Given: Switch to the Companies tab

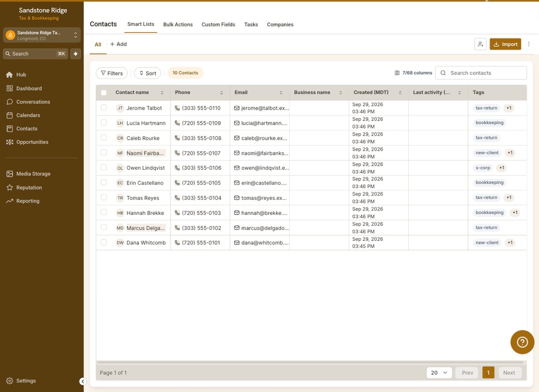Looking at the screenshot, I should (280, 24).
